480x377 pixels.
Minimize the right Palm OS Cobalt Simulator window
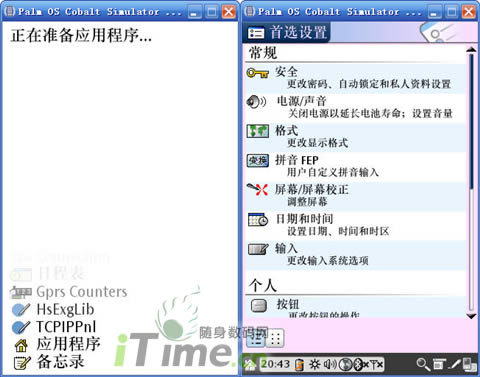click(434, 12)
